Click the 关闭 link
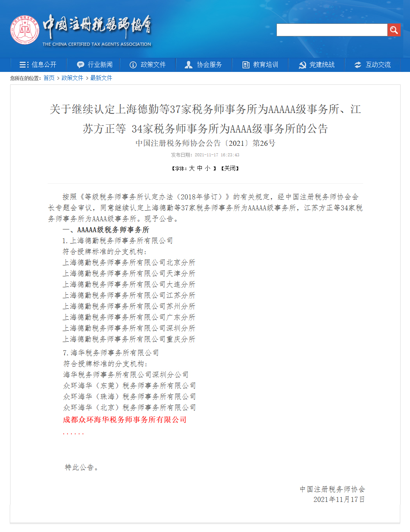Screen dimensions: 410x532 [230, 168]
